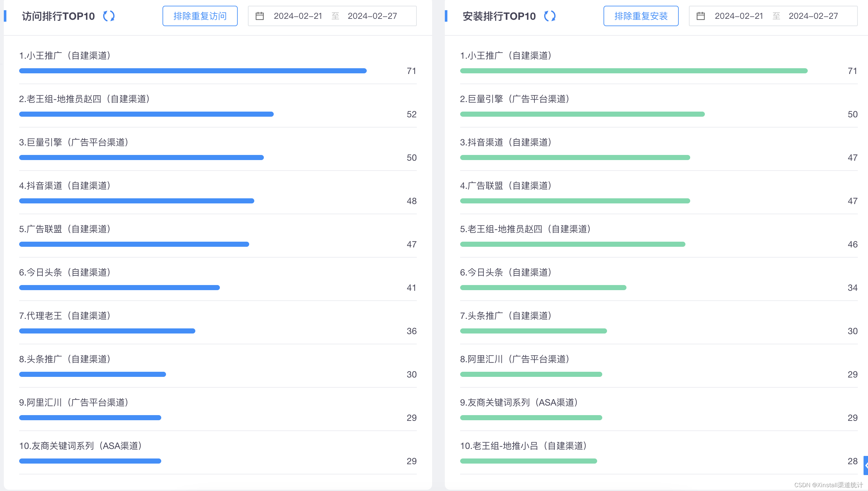Select install row 6.今日头条

(x=659, y=279)
